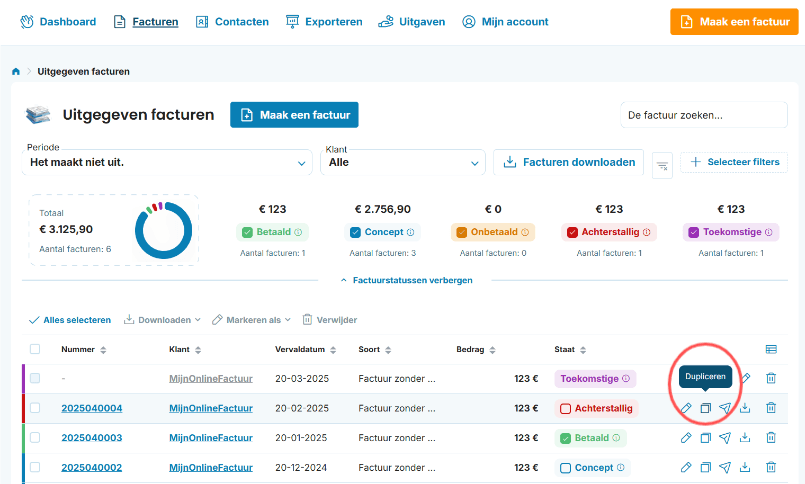Toggle the Betaald status filter checkbox
The height and width of the screenshot is (484, 805).
(247, 232)
